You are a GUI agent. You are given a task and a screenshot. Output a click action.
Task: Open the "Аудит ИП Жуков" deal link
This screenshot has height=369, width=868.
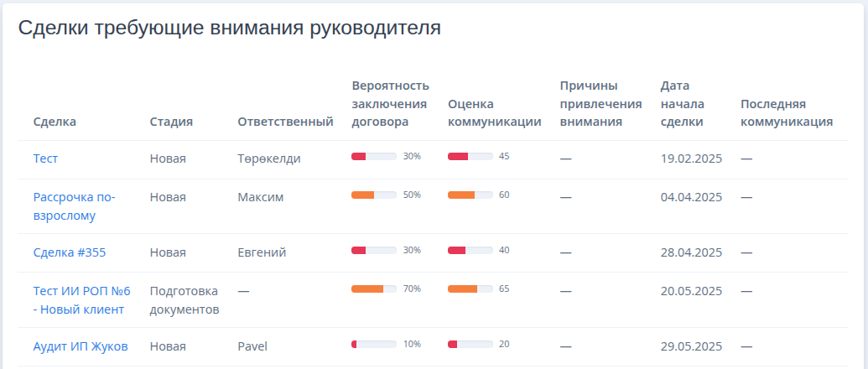pyautogui.click(x=81, y=346)
